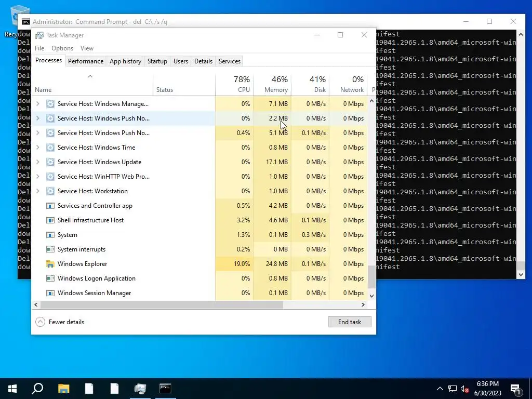
Task: Click the Services and Controller app icon
Action: 50,206
